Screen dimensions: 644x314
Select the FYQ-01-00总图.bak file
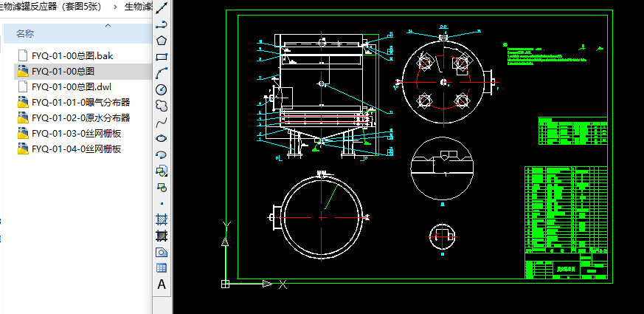(72, 55)
